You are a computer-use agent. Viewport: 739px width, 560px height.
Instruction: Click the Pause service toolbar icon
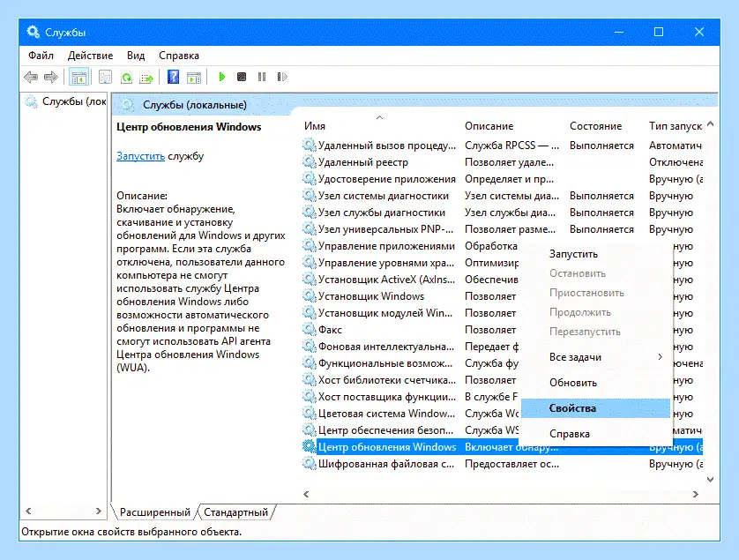tap(262, 77)
